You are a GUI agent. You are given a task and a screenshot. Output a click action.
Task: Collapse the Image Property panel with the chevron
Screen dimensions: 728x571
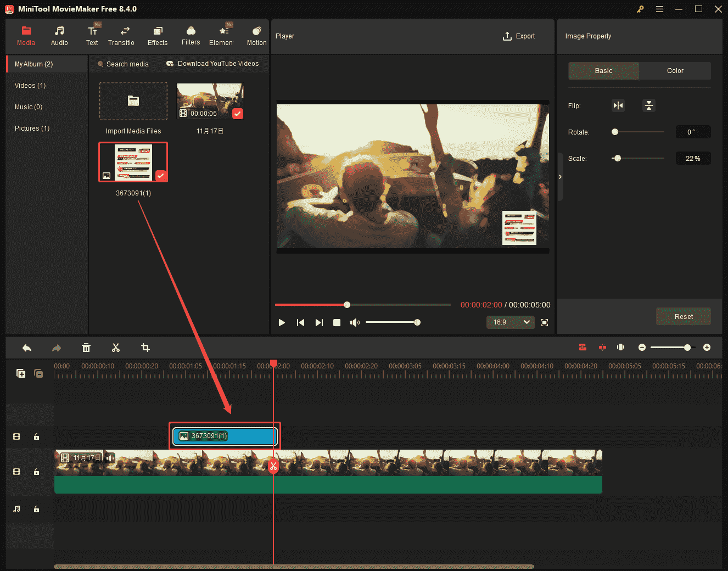[560, 177]
